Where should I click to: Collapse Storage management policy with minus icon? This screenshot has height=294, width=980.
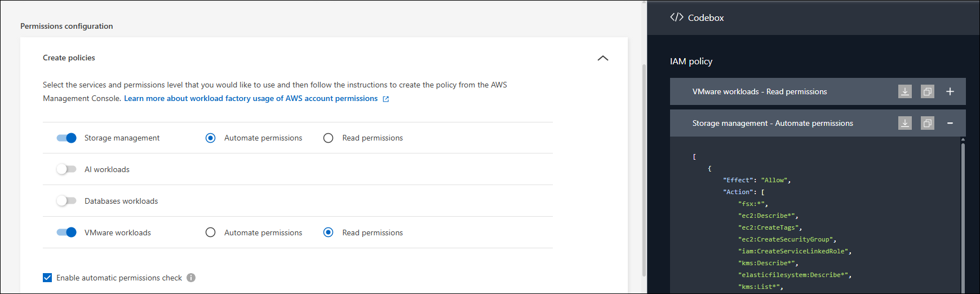tap(950, 123)
